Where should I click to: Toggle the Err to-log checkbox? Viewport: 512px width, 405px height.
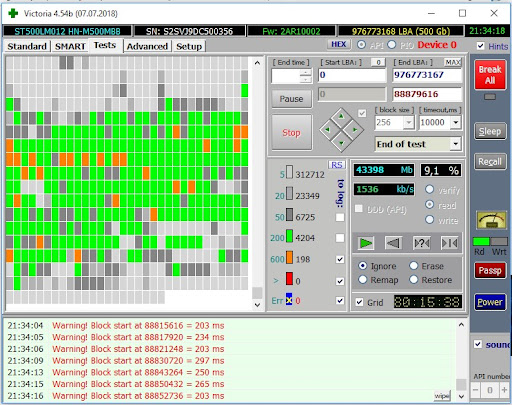(x=340, y=300)
